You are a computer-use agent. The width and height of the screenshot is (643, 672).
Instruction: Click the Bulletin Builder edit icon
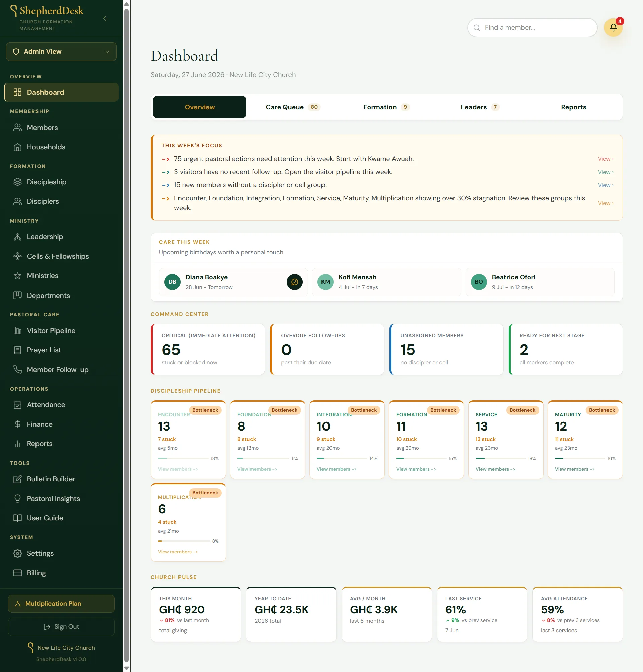(x=17, y=479)
